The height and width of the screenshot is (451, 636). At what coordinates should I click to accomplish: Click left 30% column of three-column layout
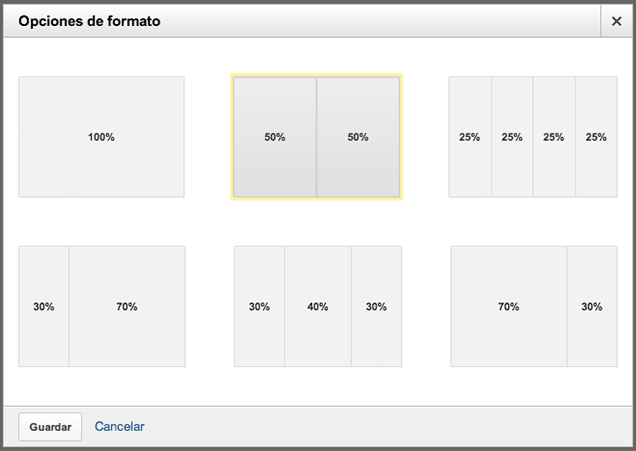coord(259,306)
